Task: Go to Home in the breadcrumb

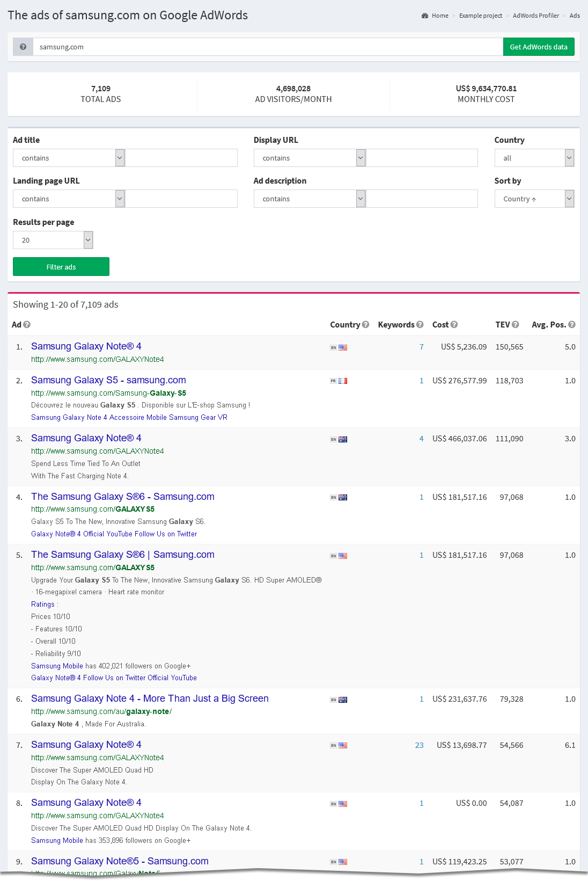Action: point(440,16)
